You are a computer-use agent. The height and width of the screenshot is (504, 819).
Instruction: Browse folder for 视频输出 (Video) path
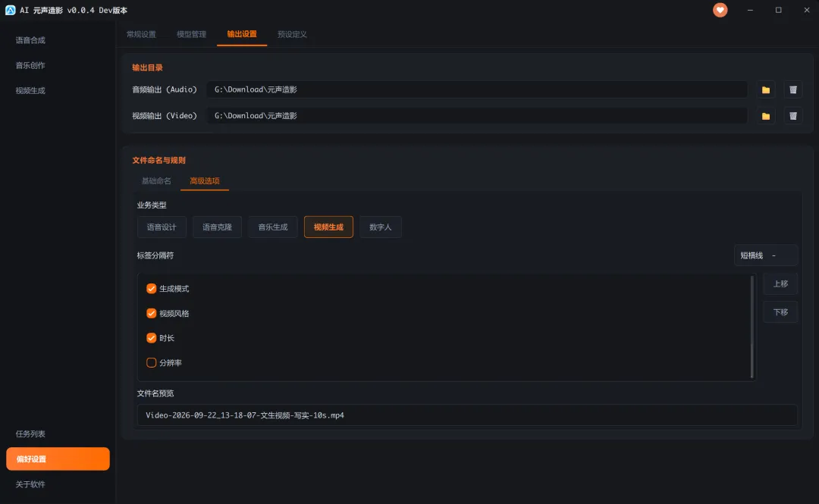pos(766,116)
